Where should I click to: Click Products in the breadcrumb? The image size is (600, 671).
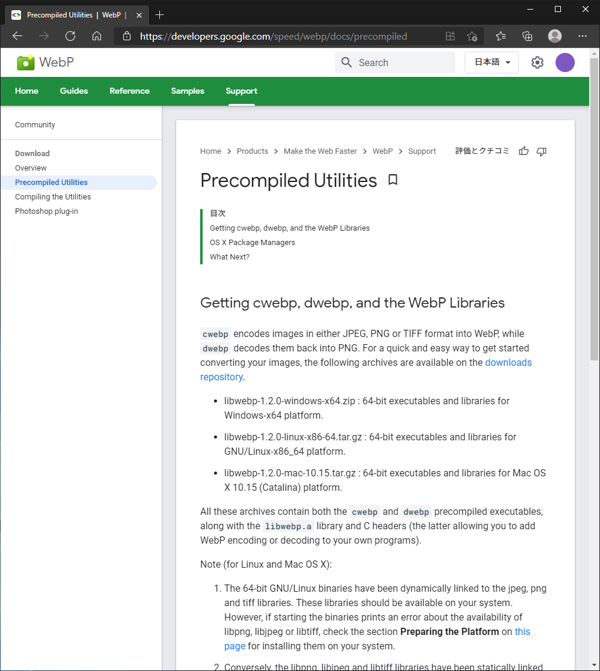tap(252, 151)
